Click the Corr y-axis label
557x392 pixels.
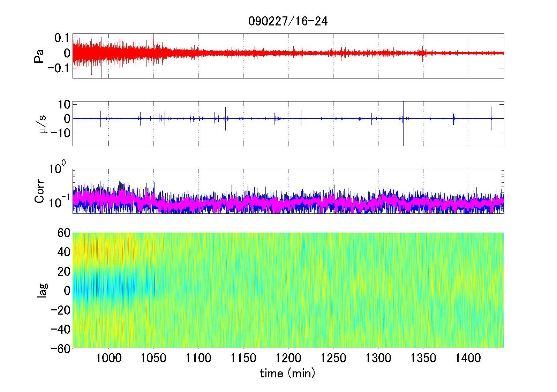tap(40, 191)
